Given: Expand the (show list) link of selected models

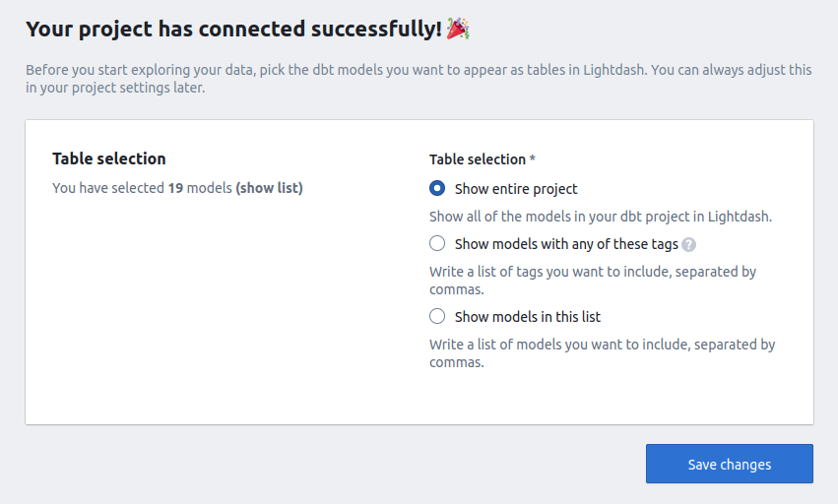Looking at the screenshot, I should coord(270,188).
